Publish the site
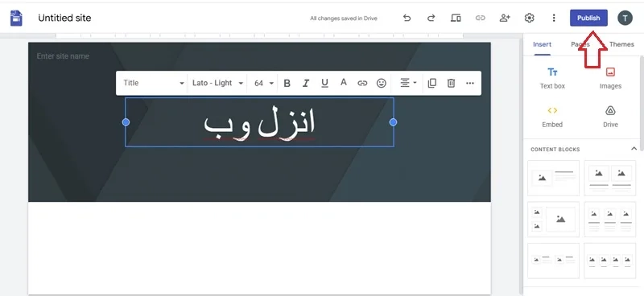 pos(588,18)
